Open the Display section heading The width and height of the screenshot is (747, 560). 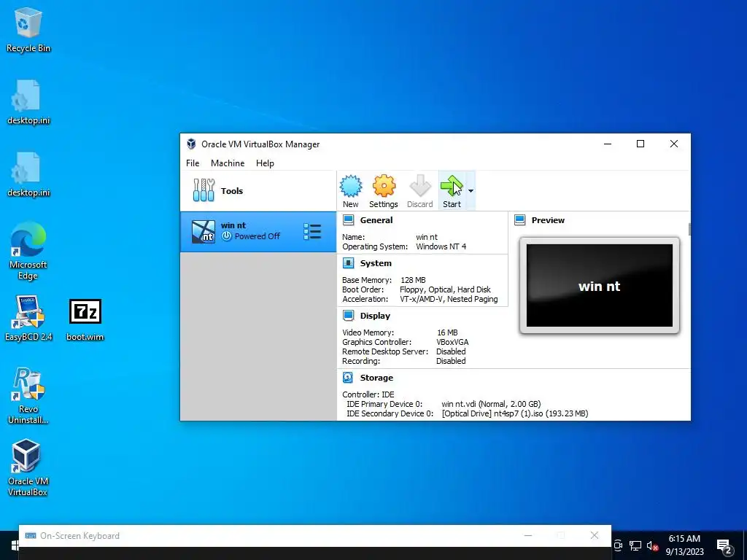tap(375, 316)
